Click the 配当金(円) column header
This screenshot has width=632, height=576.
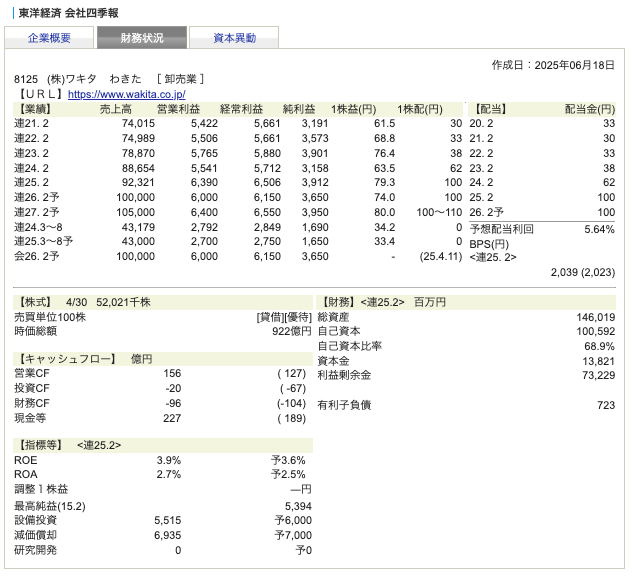(590, 109)
